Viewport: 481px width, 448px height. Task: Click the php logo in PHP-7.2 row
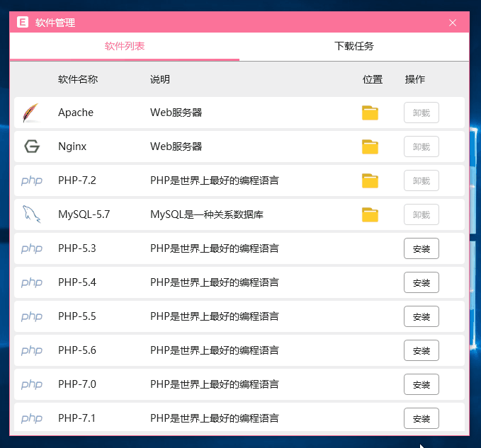tap(32, 180)
